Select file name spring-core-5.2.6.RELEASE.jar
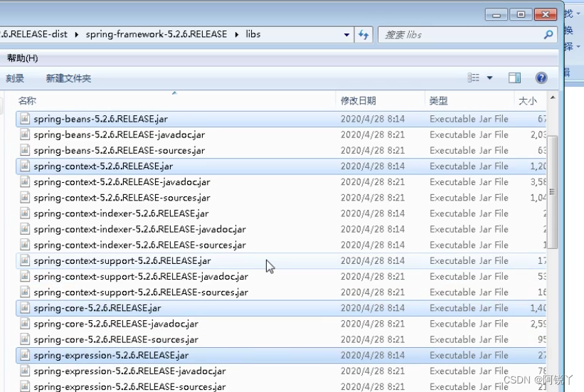Screen dimensions: 584x392 [97, 308]
